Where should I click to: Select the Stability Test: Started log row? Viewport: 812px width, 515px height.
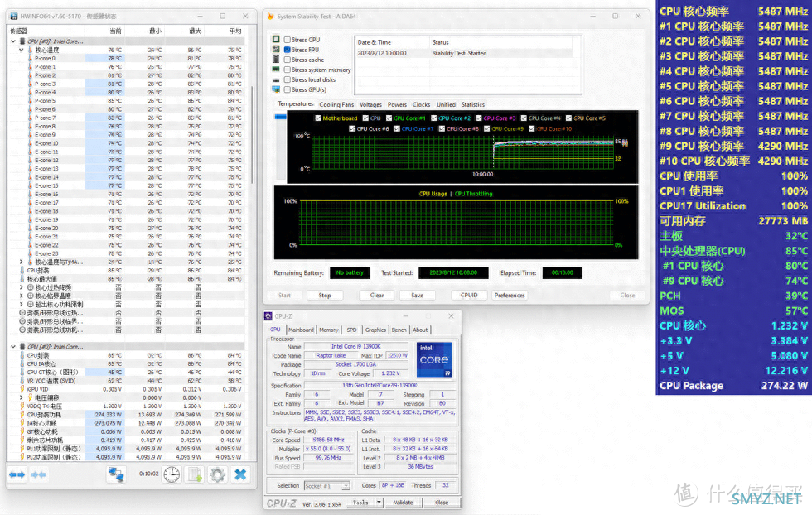pos(465,53)
